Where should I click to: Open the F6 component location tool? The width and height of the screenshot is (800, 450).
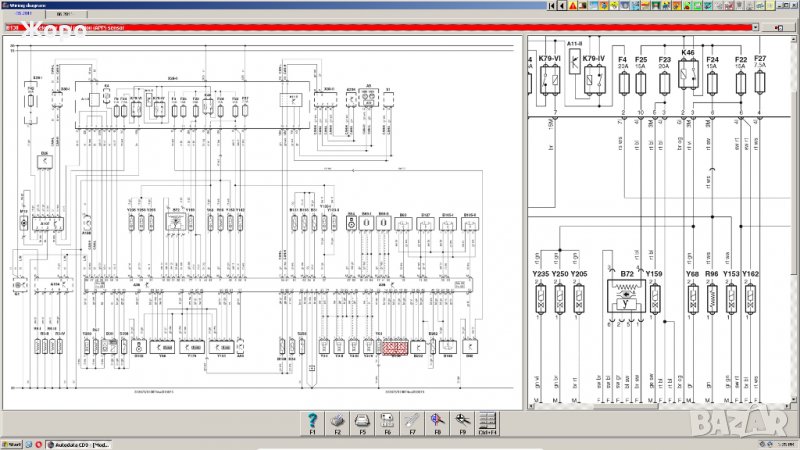(387, 420)
